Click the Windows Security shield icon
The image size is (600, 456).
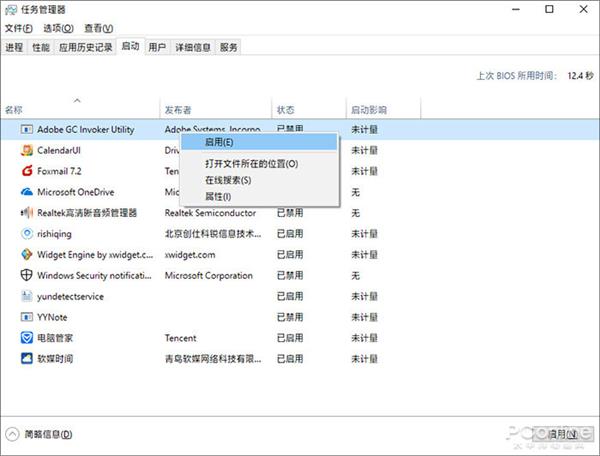26,275
